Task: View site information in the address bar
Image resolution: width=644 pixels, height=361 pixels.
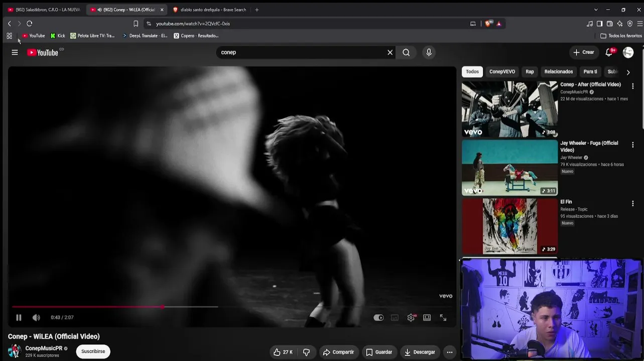Action: pos(149,24)
